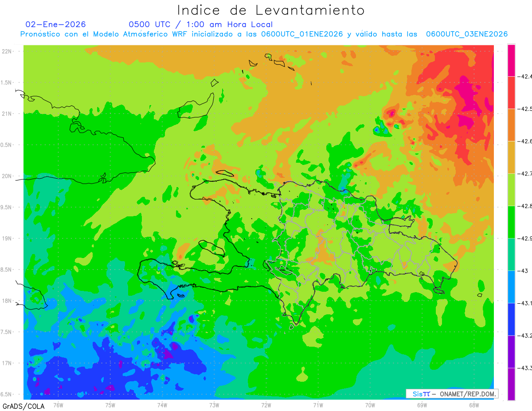Click the '73W' longitude label
This screenshot has width=532, height=411.
[214, 404]
